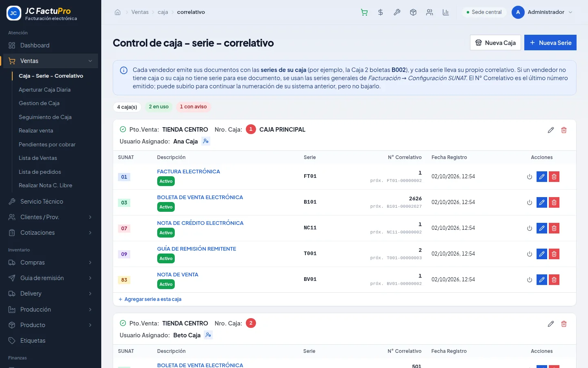Click the dollar sign icon in header
This screenshot has width=588, height=368.
381,12
